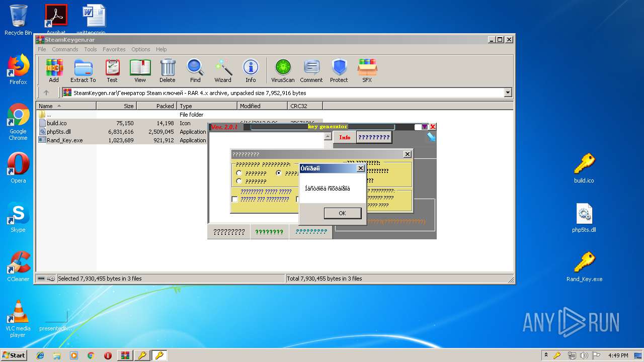This screenshot has height=362, width=644.
Task: Click the SFX toolbar icon
Action: [x=367, y=71]
